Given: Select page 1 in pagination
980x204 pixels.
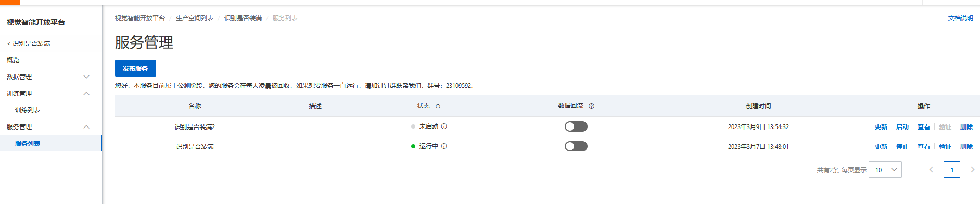Looking at the screenshot, I should (952, 170).
